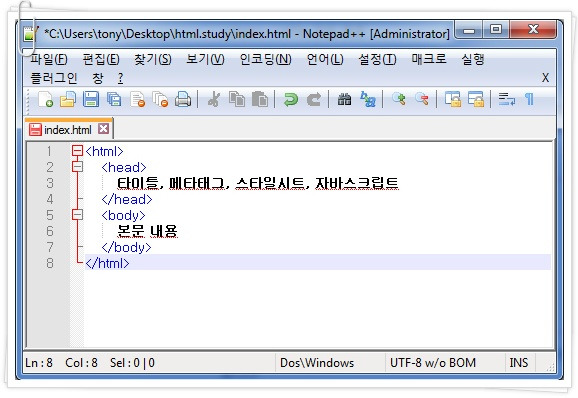Click the Notepad++ application icon in title bar
This screenshot has width=578, height=398.
tap(30, 34)
